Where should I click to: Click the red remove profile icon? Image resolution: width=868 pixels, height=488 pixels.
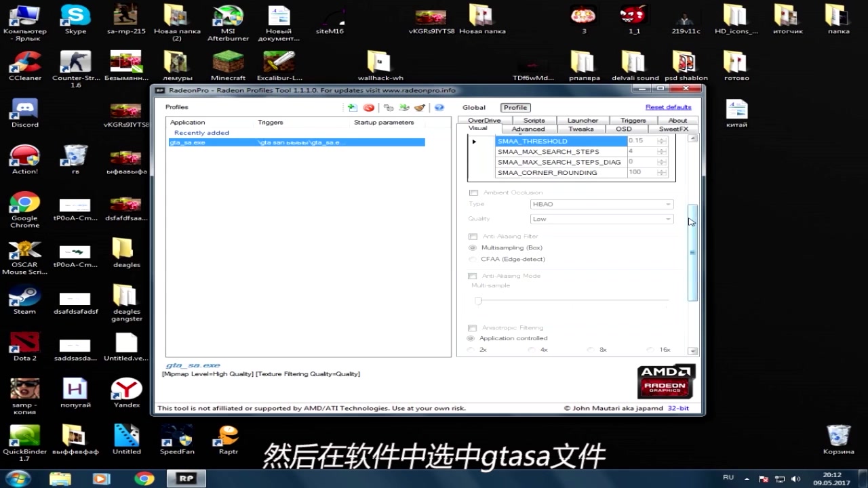[369, 108]
